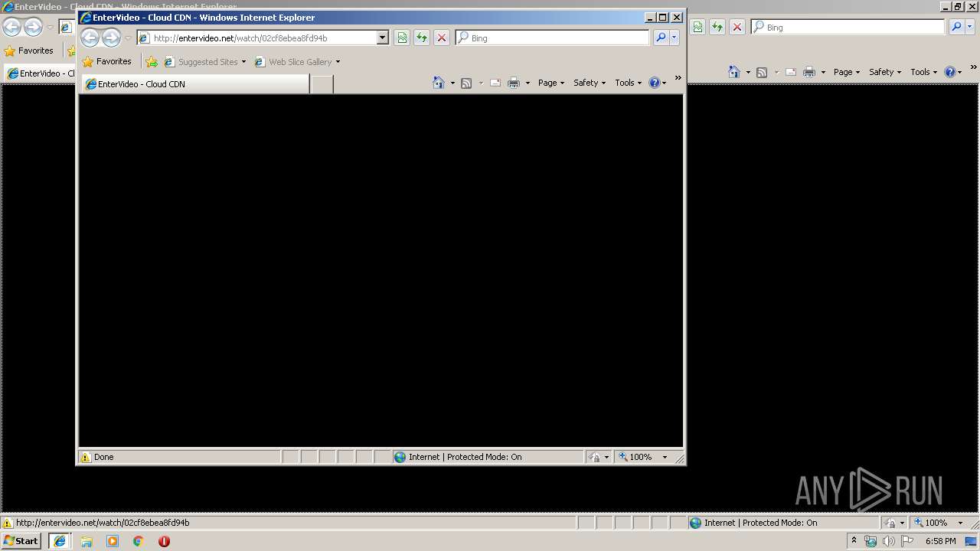Open the Home icon in front window command bar
The height and width of the screenshot is (551, 980).
coord(439,83)
